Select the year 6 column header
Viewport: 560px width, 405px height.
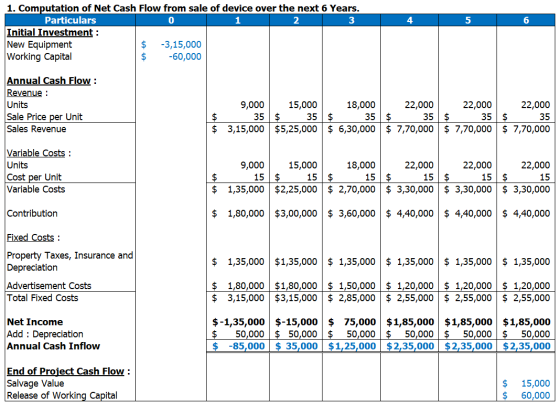pos(526,20)
